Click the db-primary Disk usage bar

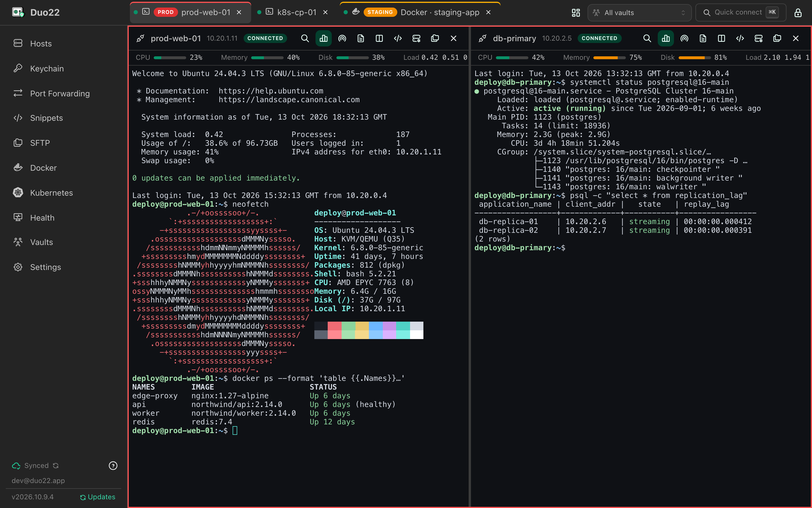point(695,58)
